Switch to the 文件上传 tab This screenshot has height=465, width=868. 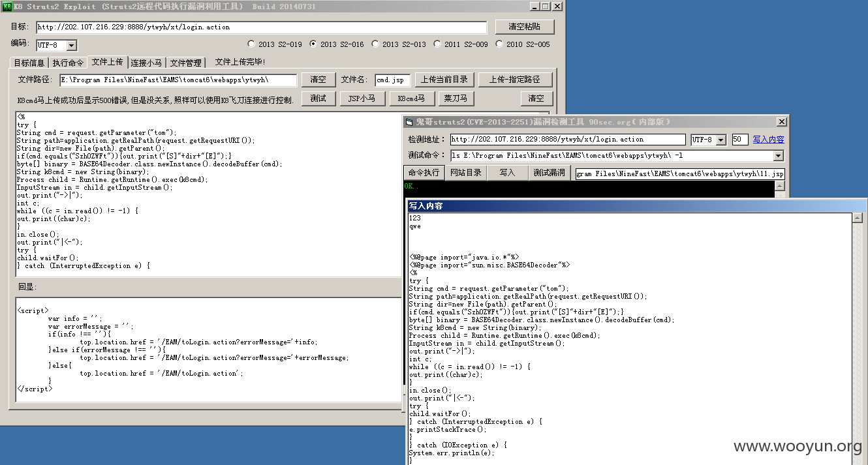[107, 62]
